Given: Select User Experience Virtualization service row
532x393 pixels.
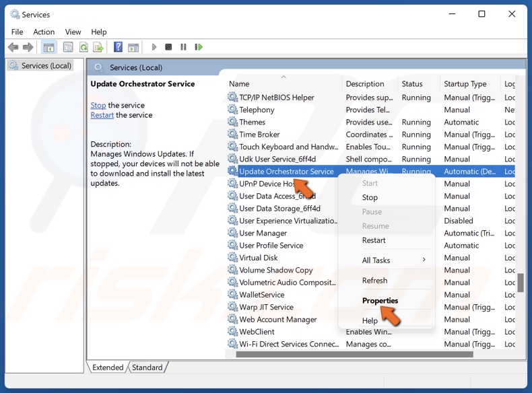Looking at the screenshot, I should [x=371, y=221].
